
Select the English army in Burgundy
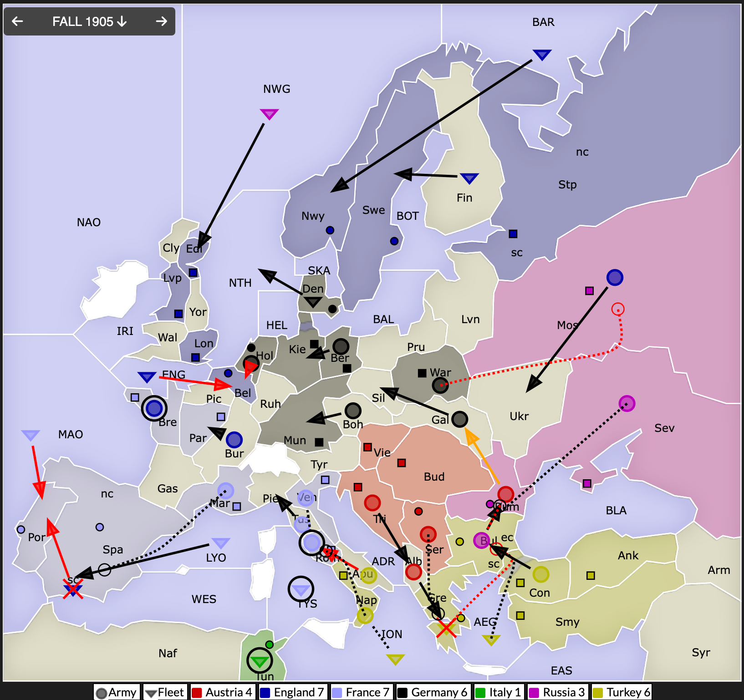(x=234, y=440)
